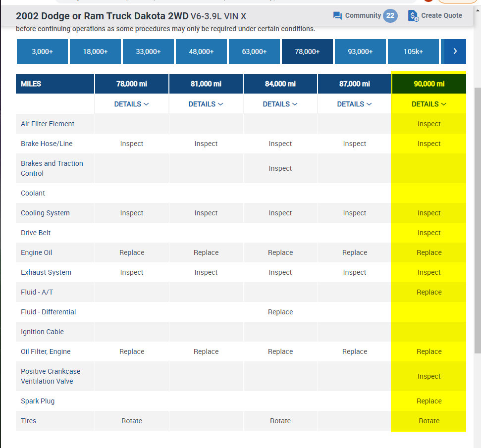Open the Fluid - A/T row label

[37, 292]
